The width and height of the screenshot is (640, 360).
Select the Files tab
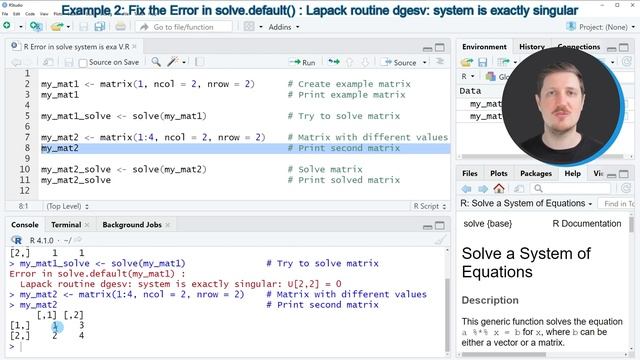pyautogui.click(x=470, y=173)
